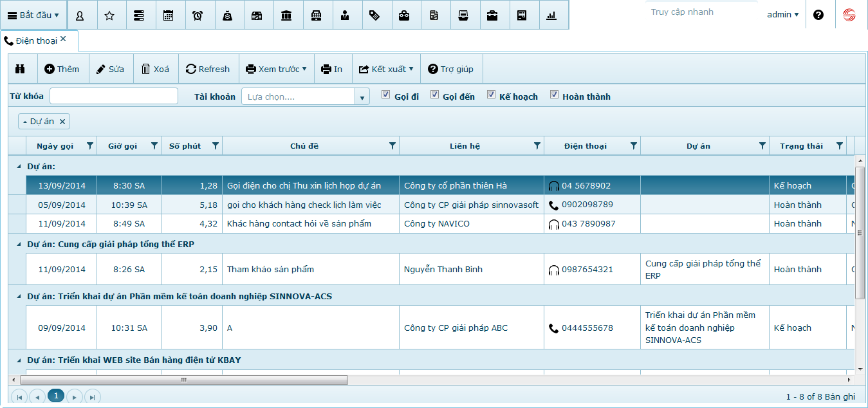
Task: Open the Bắt đầu menu
Action: click(x=33, y=15)
